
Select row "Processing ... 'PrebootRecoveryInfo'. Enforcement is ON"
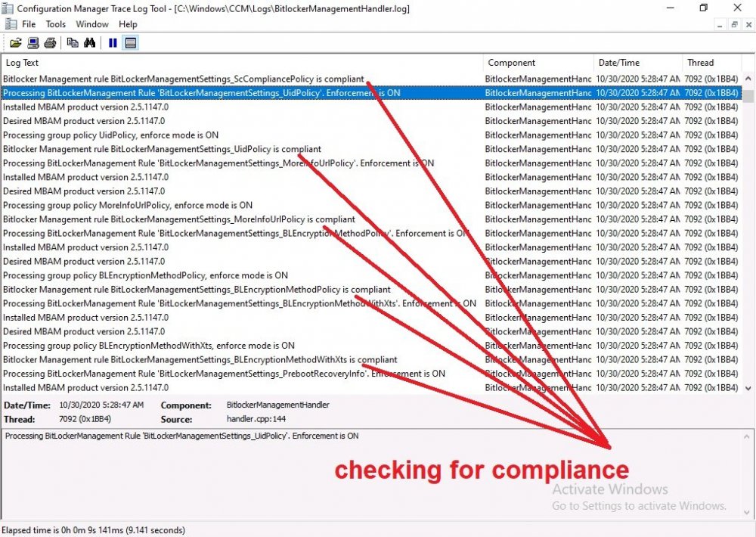(x=371, y=374)
